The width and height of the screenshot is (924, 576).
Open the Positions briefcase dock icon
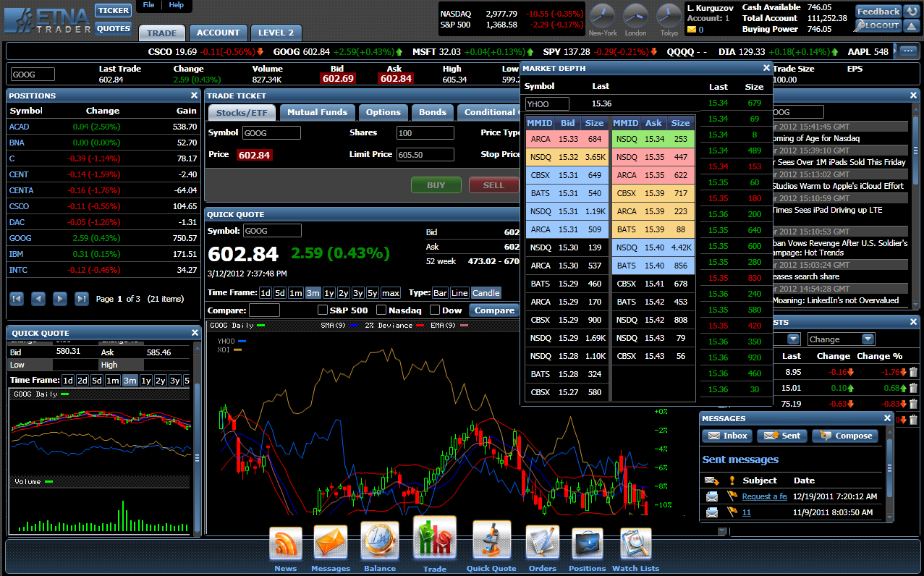coord(587,544)
